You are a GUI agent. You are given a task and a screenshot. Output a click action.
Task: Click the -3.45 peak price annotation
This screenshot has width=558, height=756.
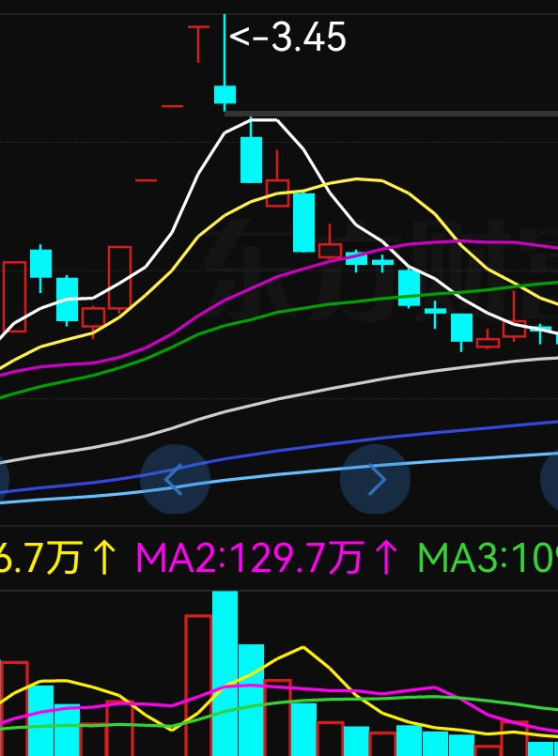288,38
